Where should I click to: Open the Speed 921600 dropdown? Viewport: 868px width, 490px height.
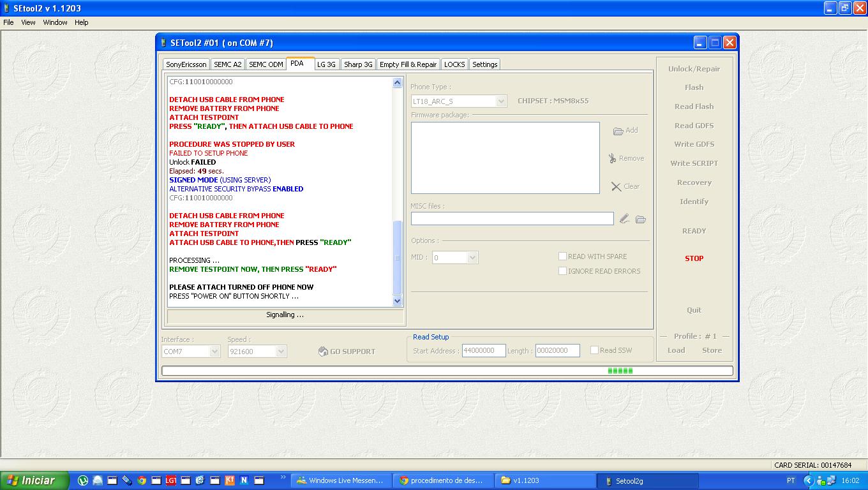pos(281,352)
